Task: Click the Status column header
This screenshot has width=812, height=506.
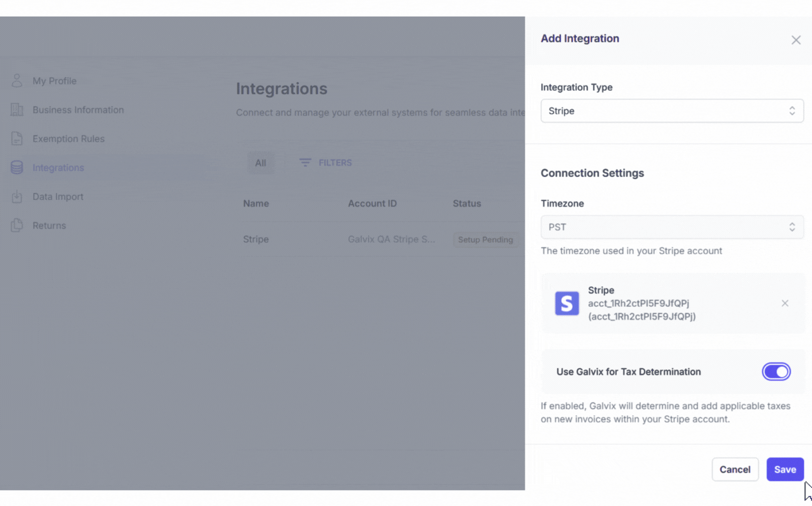Action: 467,204
